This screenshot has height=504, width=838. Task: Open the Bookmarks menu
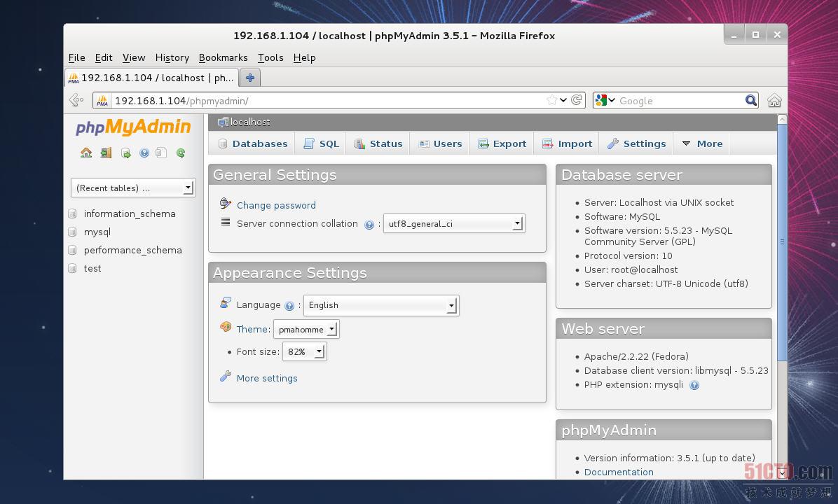tap(223, 57)
